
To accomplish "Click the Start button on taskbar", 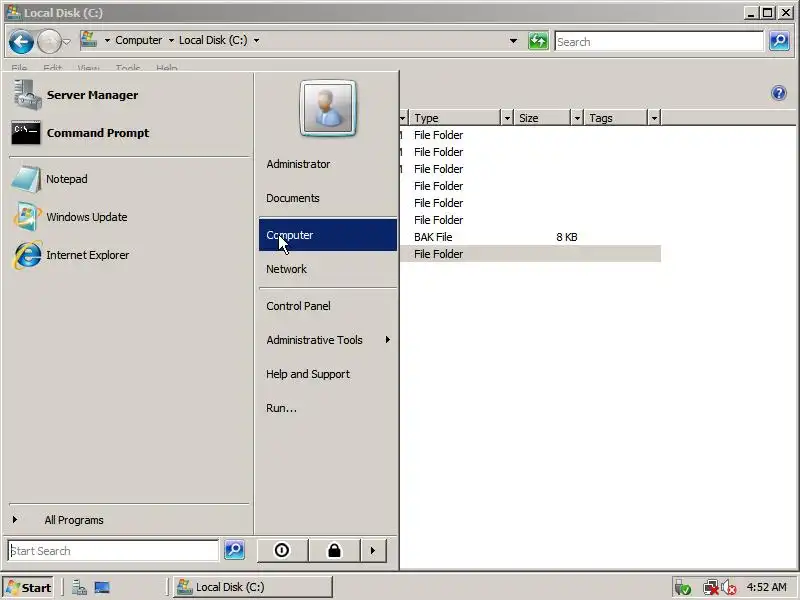I will tap(29, 587).
